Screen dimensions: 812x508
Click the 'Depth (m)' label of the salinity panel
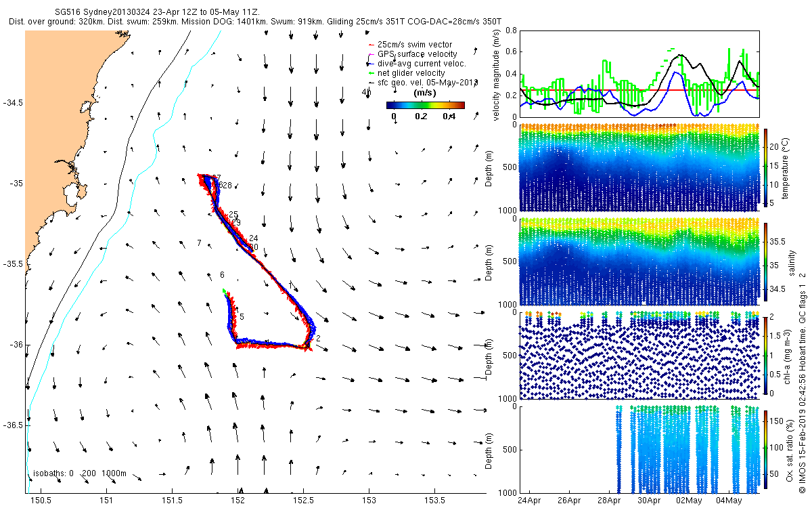click(490, 261)
